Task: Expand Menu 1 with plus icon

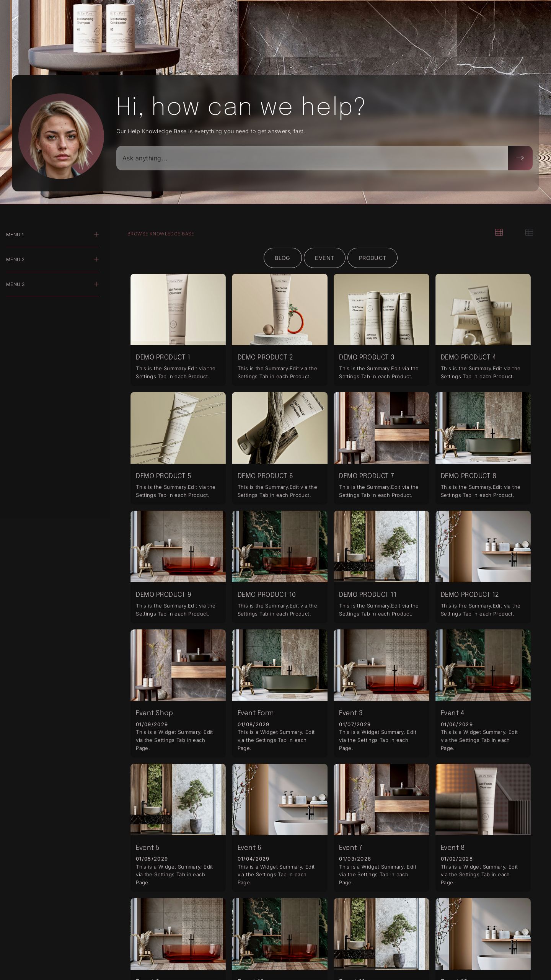Action: point(96,234)
